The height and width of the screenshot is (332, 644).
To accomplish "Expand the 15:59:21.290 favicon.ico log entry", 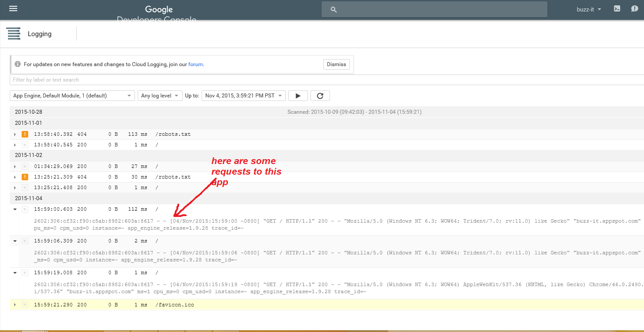I will 15,305.
